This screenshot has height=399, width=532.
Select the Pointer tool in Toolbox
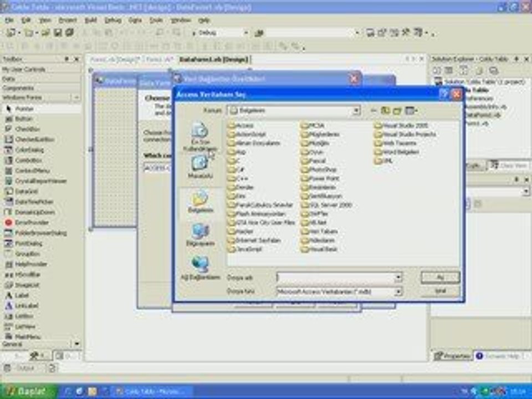point(40,109)
